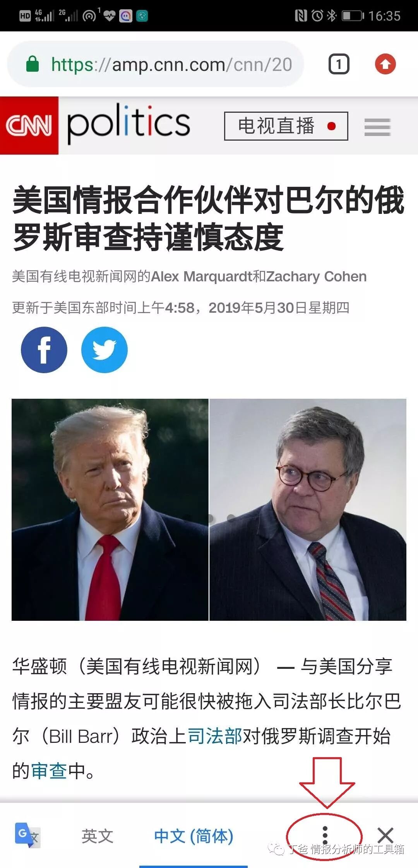The image size is (418, 868).
Task: Open the CNN hamburger menu
Action: pos(377,127)
